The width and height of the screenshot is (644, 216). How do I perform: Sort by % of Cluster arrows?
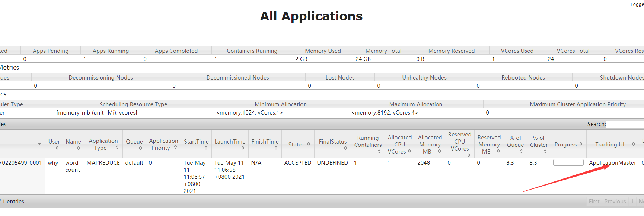click(545, 151)
